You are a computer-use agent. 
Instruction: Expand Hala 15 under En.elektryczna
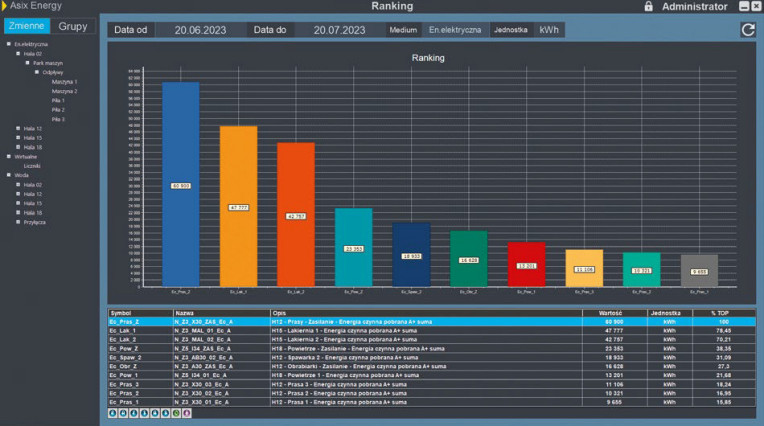[18, 137]
